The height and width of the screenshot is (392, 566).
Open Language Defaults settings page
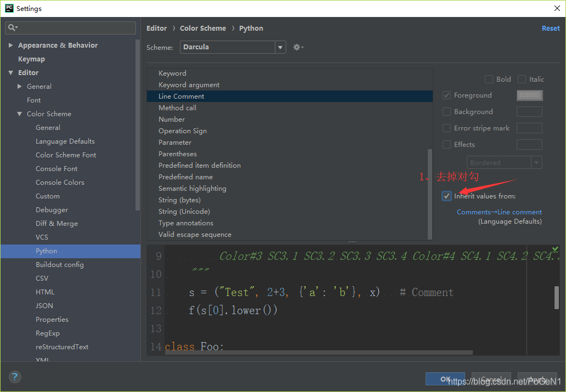point(65,141)
